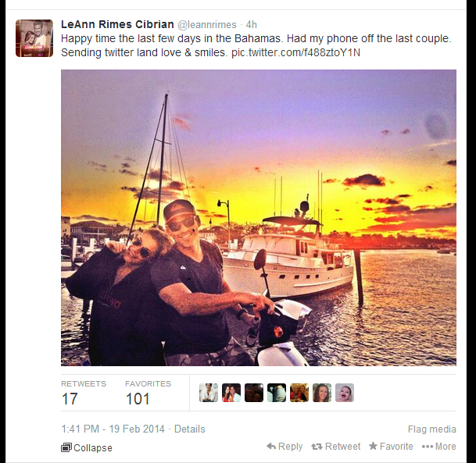Open the More options ellipsis
This screenshot has height=463, width=476.
pyautogui.click(x=438, y=447)
